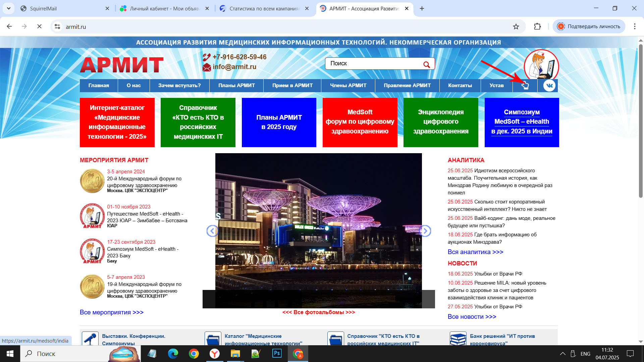644x362 pixels.
Task: Click gold MedSoft medal for 3-5 апреля 2024
Action: (92, 181)
